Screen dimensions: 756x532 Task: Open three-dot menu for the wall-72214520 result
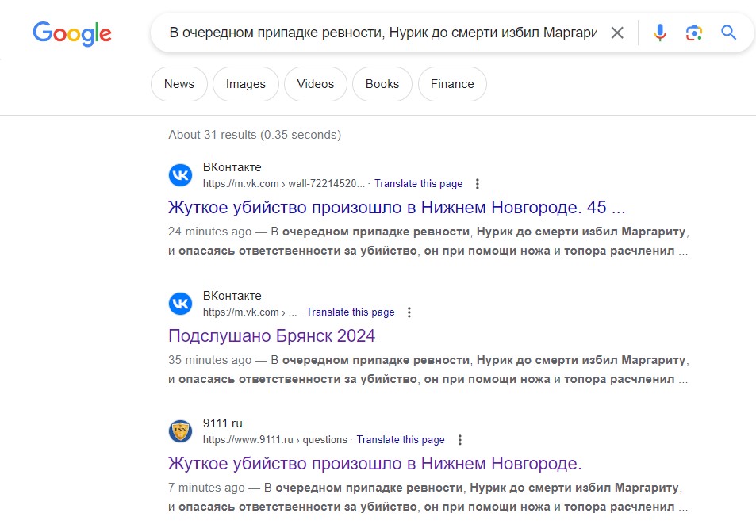pos(478,184)
